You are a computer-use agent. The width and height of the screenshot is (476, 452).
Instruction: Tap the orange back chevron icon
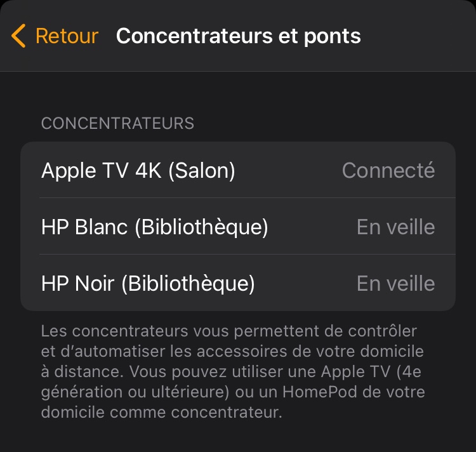(x=19, y=36)
